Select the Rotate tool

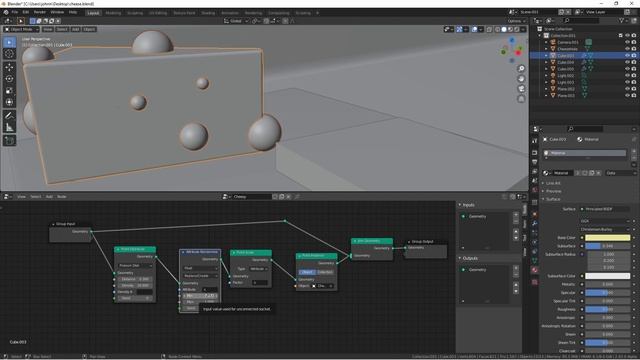click(x=9, y=79)
